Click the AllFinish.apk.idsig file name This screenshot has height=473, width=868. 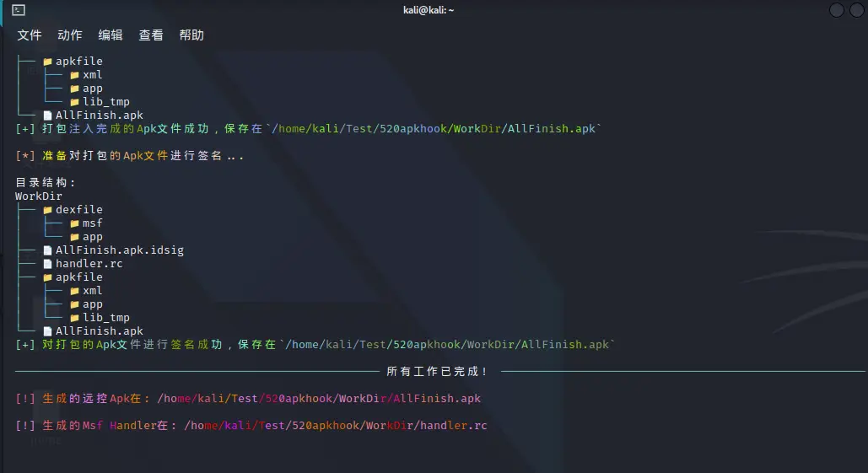(x=120, y=250)
